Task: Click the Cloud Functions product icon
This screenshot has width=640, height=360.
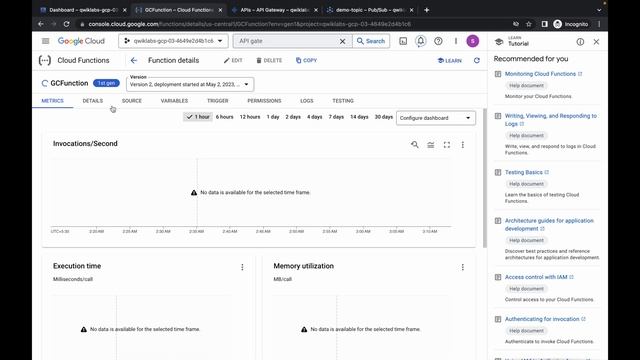Action: (x=44, y=60)
